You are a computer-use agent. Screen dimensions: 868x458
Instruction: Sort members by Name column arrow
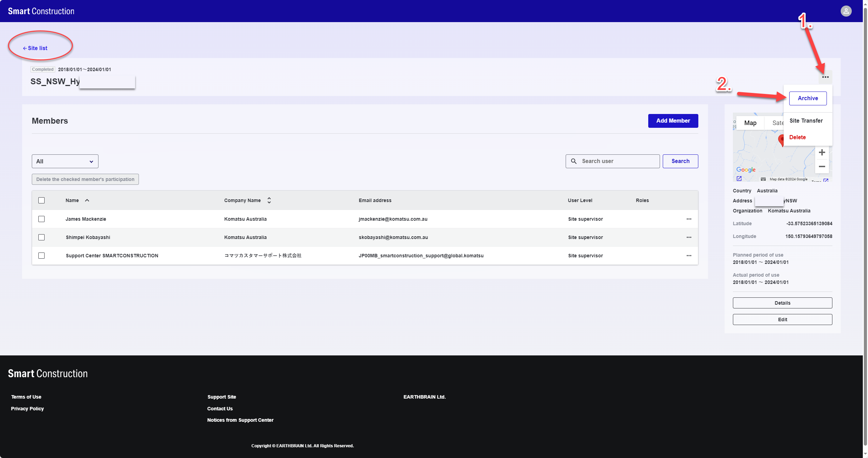coord(87,200)
